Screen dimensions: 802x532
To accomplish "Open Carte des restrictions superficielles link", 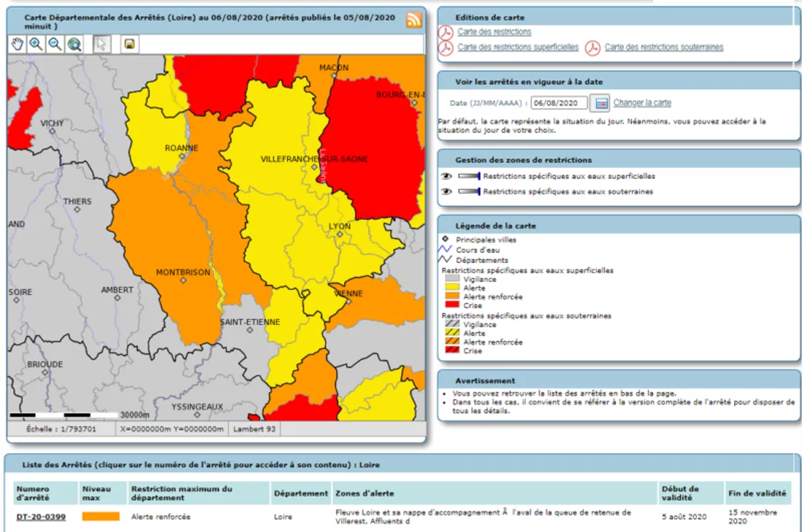I will click(518, 47).
